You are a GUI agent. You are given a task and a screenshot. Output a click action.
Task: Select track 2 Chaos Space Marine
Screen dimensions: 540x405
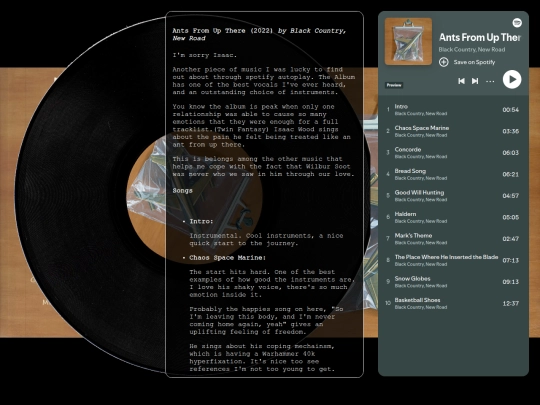453,131
